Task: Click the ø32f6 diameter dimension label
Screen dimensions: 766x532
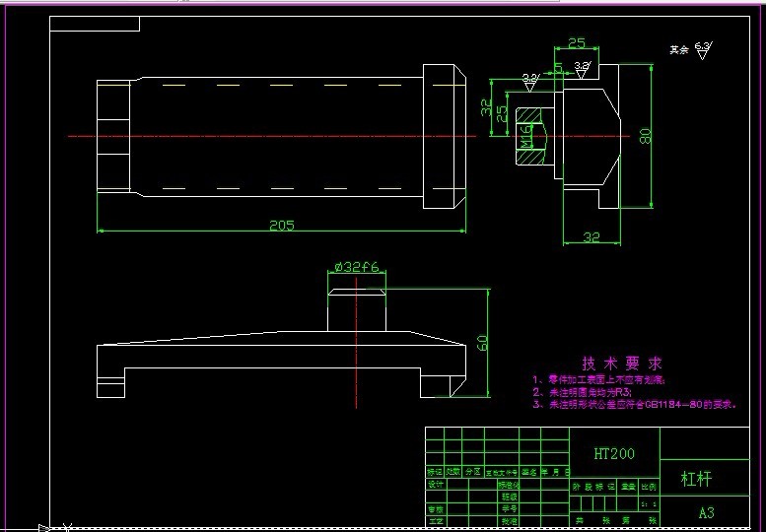Action: coord(357,267)
